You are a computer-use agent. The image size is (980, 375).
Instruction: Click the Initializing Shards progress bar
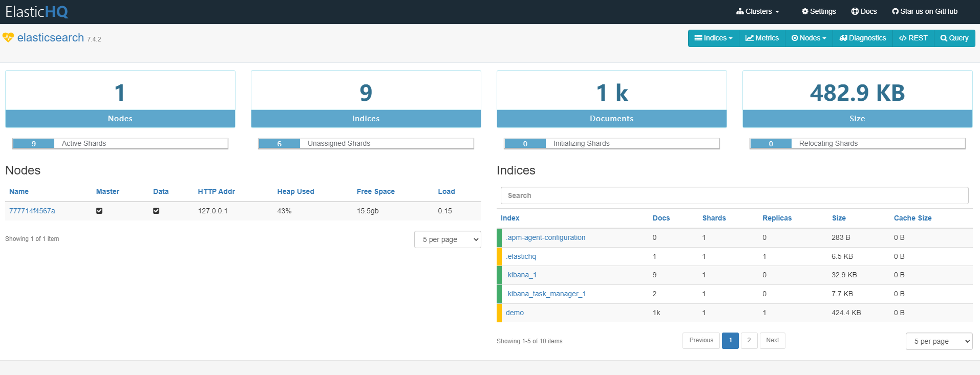click(x=612, y=144)
